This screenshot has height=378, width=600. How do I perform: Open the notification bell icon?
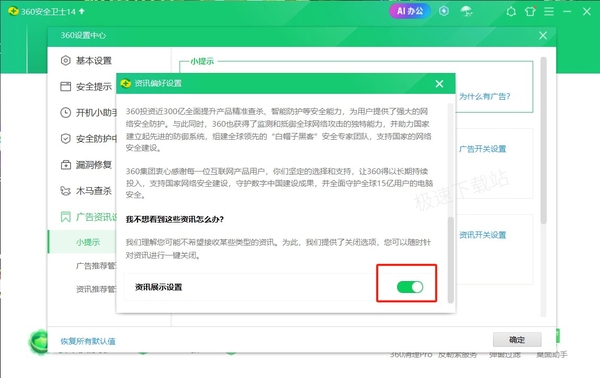pyautogui.click(x=511, y=11)
